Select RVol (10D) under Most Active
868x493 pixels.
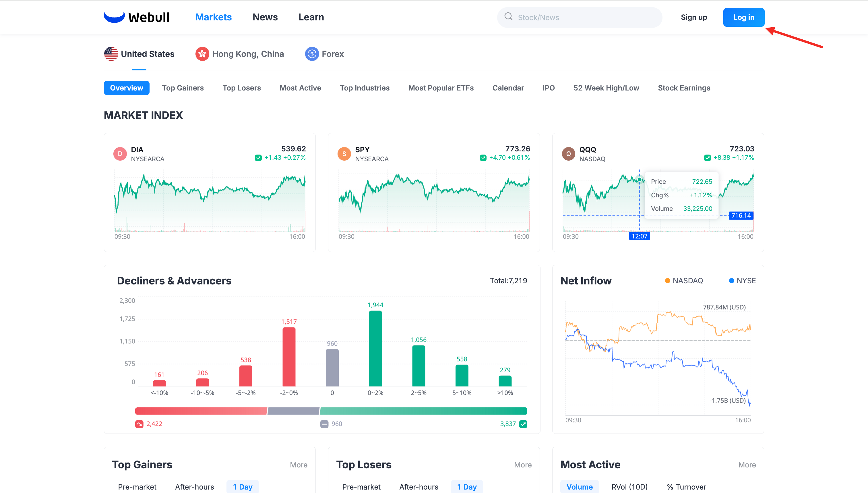pyautogui.click(x=629, y=487)
